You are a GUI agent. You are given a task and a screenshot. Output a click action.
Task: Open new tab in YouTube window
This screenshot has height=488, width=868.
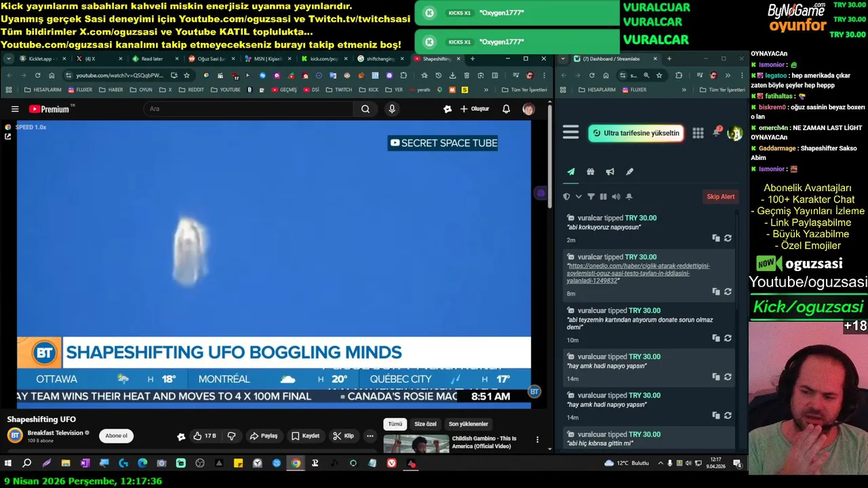coord(473,59)
